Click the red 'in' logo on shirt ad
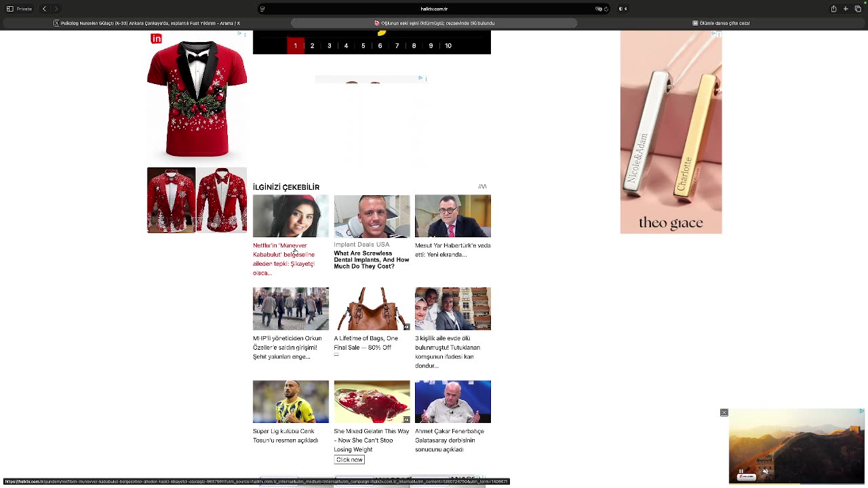This screenshot has width=868, height=488. point(156,39)
